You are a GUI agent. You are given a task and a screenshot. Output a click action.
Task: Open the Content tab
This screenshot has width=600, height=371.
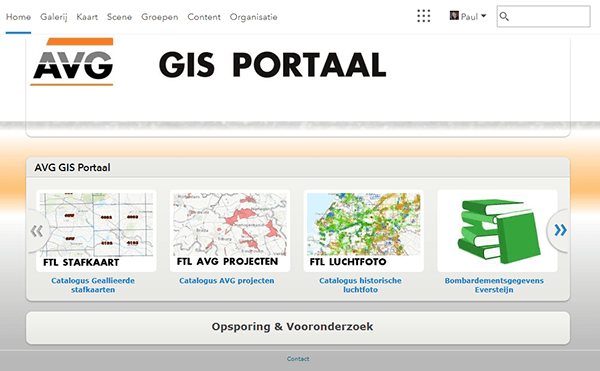(204, 17)
